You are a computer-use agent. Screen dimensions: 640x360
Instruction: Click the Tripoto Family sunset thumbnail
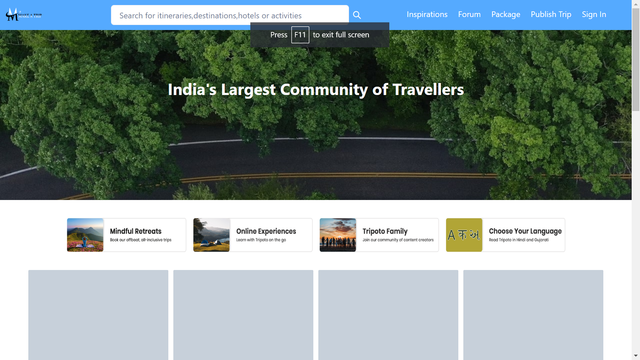[x=338, y=235]
